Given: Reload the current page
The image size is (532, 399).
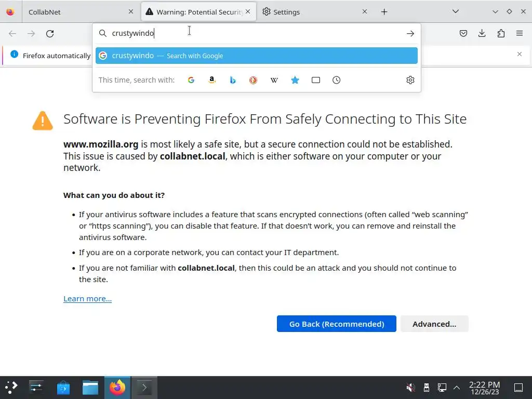Looking at the screenshot, I should pyautogui.click(x=50, y=34).
